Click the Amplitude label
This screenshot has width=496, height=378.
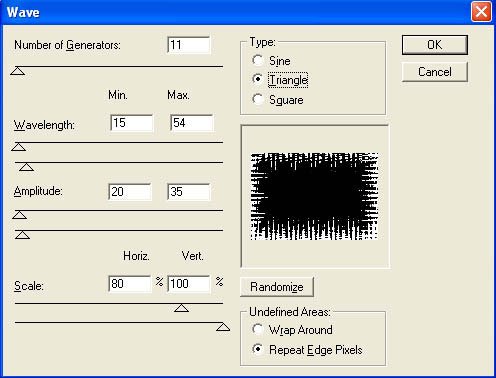point(38,191)
